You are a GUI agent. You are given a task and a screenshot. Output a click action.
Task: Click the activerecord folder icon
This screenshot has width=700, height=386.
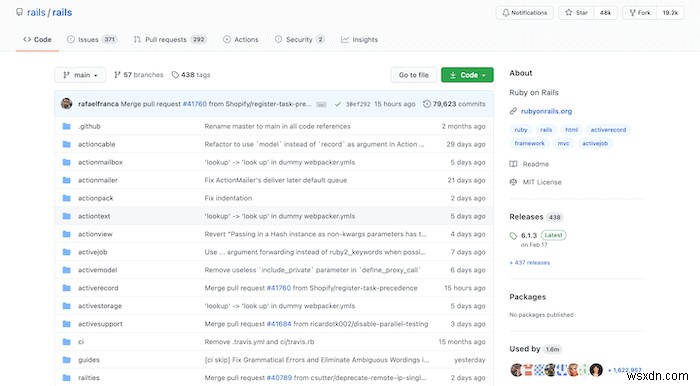[x=67, y=288]
